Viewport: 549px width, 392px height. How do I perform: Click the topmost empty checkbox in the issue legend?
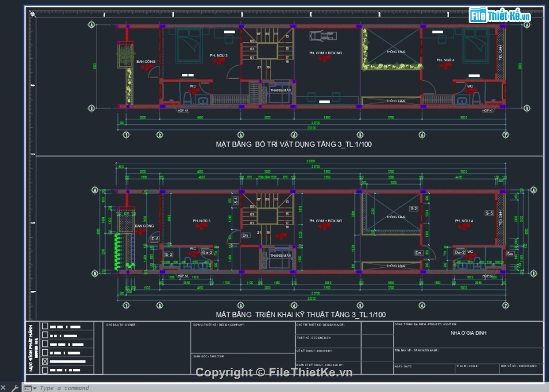[x=45, y=326]
